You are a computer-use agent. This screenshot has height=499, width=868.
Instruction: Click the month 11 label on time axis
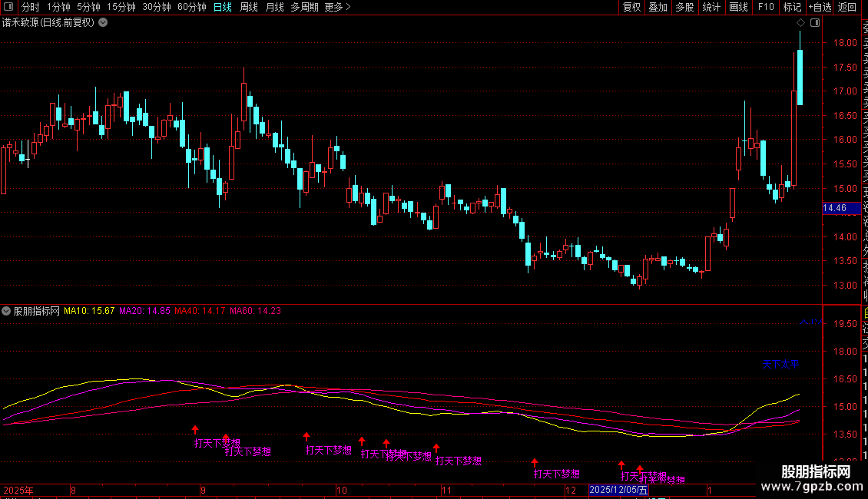tap(446, 490)
